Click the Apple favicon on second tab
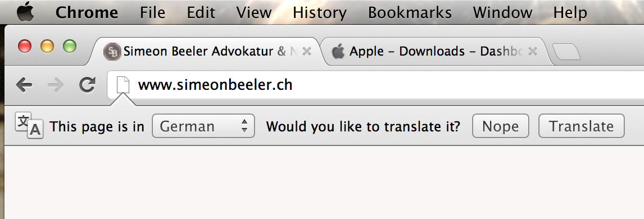The height and width of the screenshot is (219, 644). click(338, 52)
